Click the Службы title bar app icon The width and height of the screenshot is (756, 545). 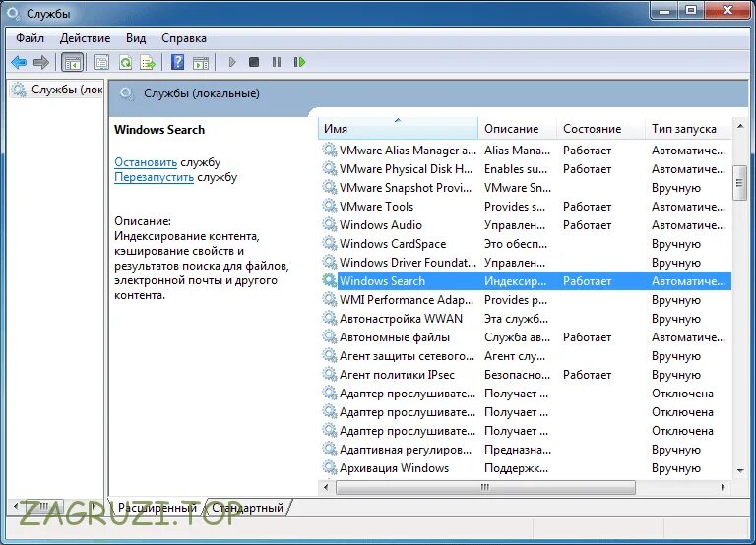click(13, 14)
